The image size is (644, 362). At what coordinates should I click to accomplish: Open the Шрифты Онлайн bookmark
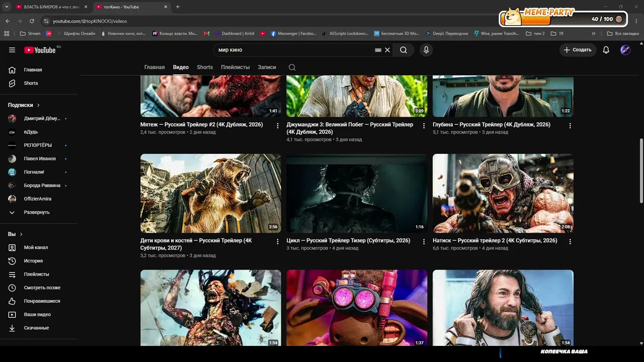(x=75, y=34)
